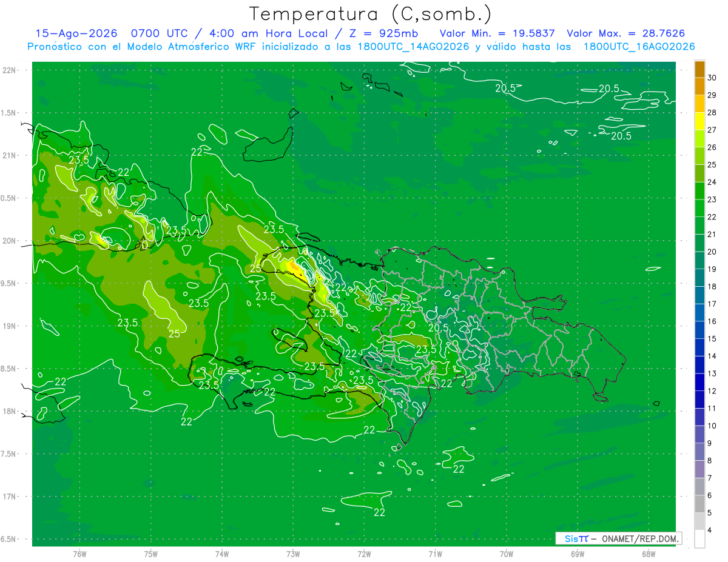The image size is (728, 562).
Task: Pick the light gray swatch between 4 and 5
Action: pos(699,521)
